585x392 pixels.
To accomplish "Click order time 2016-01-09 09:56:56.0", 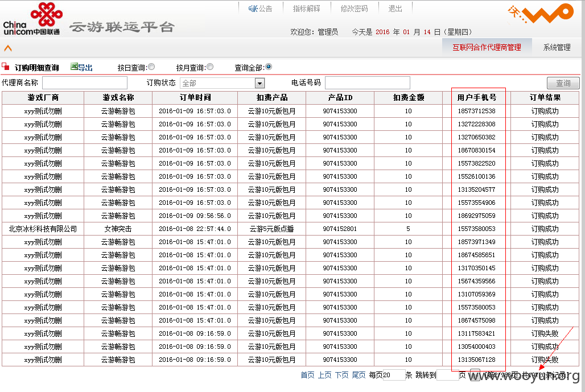I will click(x=195, y=216).
